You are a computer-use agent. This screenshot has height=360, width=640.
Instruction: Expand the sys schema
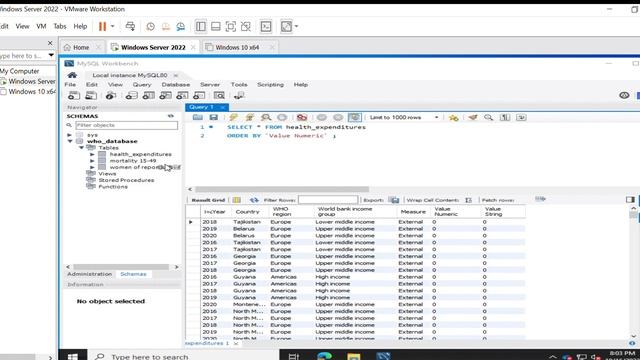click(x=69, y=135)
